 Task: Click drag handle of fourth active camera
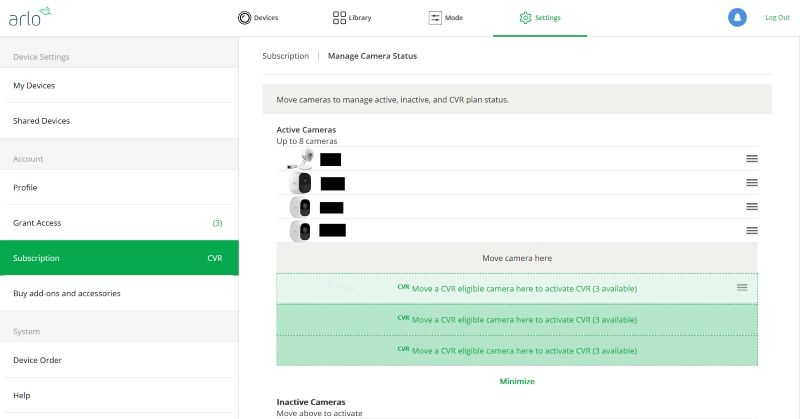(752, 231)
